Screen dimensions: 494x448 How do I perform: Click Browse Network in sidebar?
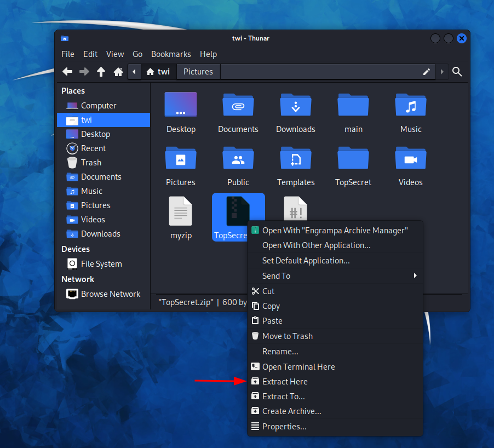pos(110,294)
